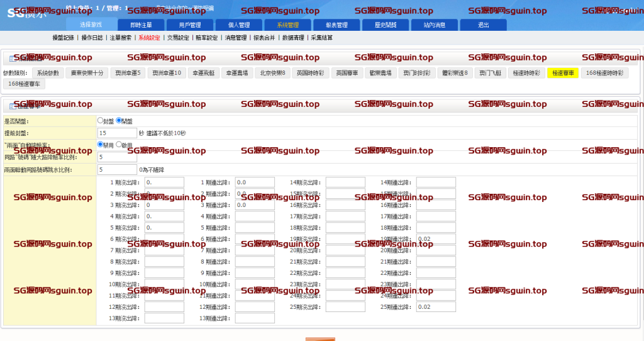This screenshot has height=341, width=644.
Task: Select the 系統管理 tab
Action: [x=287, y=25]
